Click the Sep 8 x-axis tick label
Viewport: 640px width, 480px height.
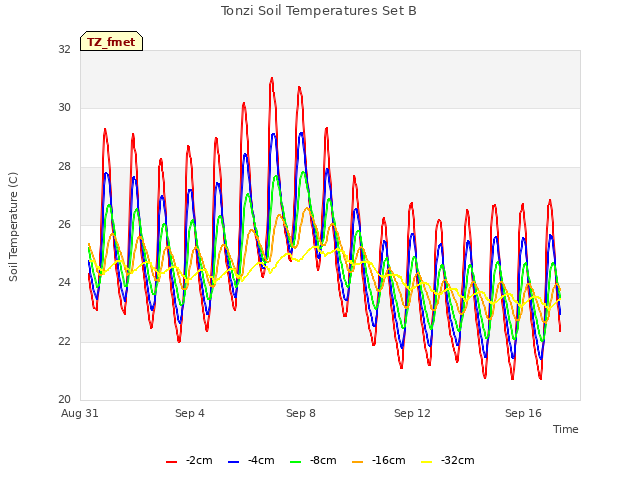pyautogui.click(x=300, y=413)
